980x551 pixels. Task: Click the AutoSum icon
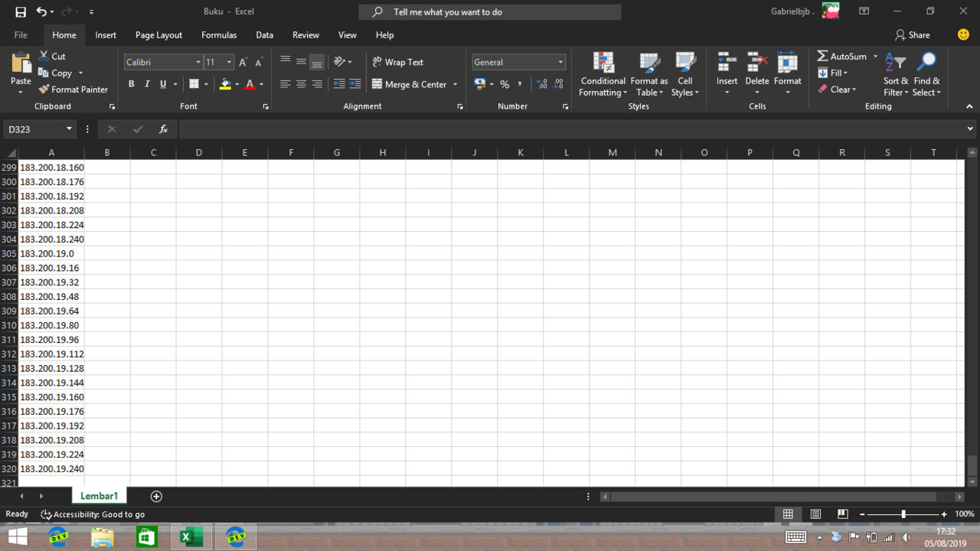[x=821, y=55]
